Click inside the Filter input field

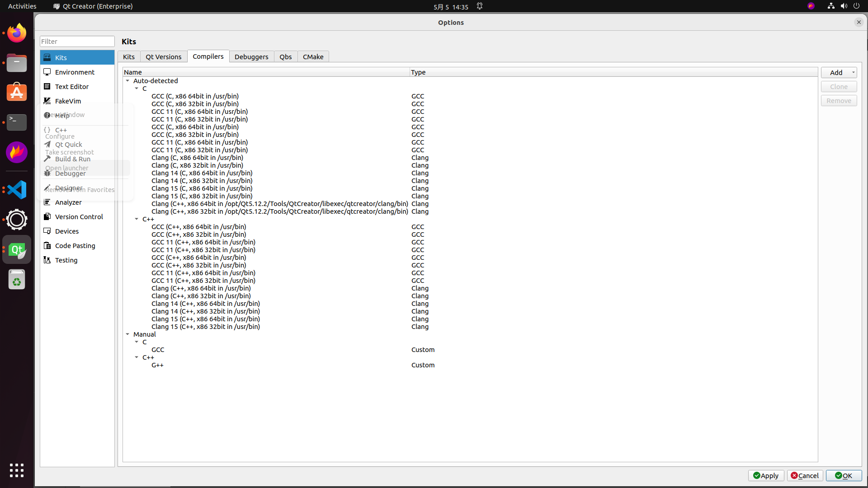77,41
